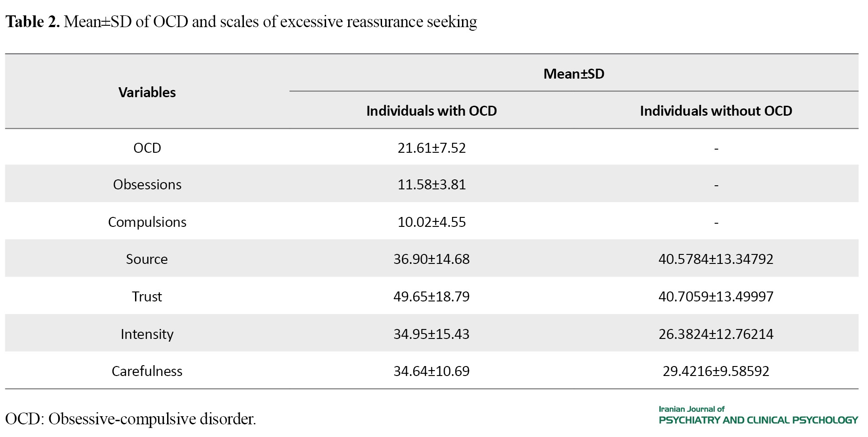This screenshot has width=868, height=437.
Task: Click the Obsessions row label
Action: click(x=147, y=184)
